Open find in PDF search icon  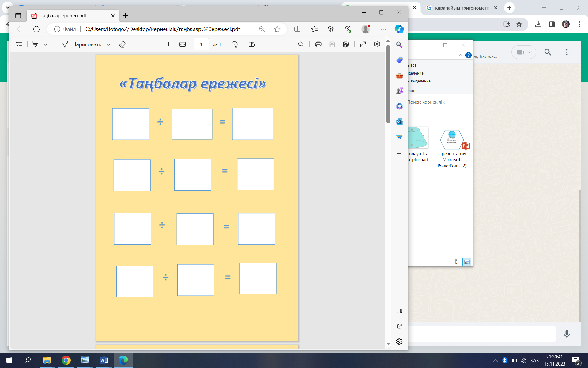coord(301,44)
